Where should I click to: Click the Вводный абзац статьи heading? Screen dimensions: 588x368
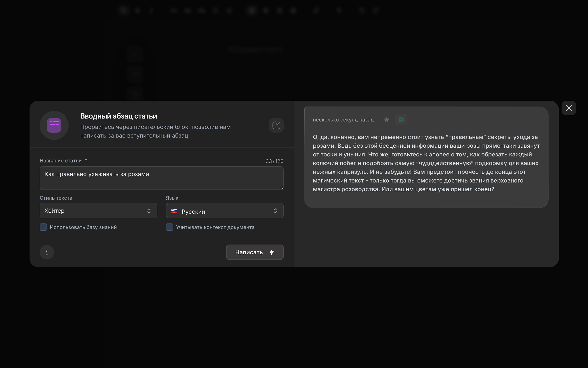point(119,116)
